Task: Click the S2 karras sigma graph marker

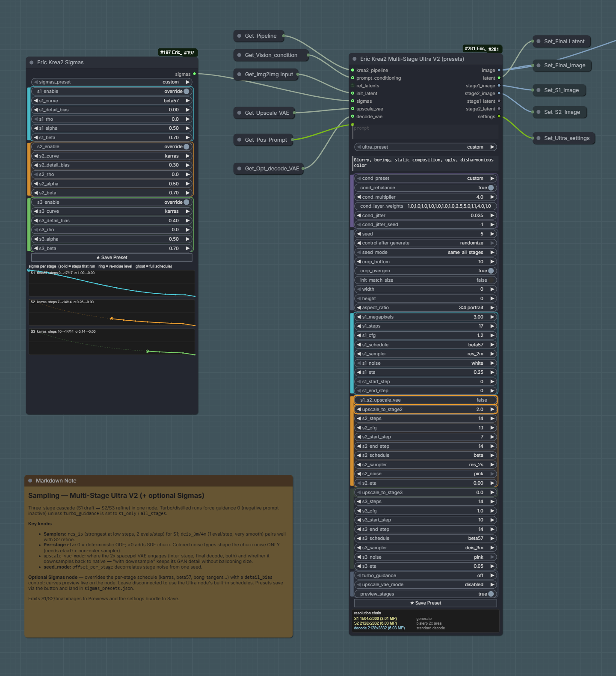Action: [x=112, y=319]
